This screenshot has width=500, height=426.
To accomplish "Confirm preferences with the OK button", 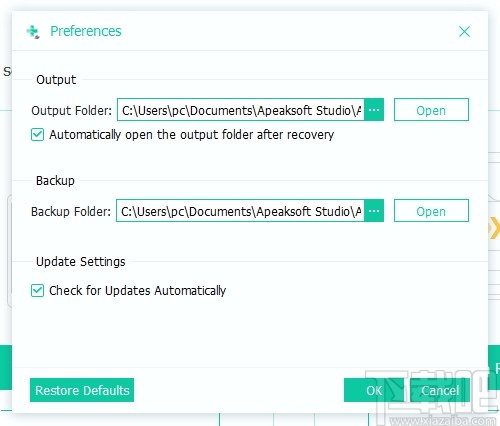I will point(374,390).
